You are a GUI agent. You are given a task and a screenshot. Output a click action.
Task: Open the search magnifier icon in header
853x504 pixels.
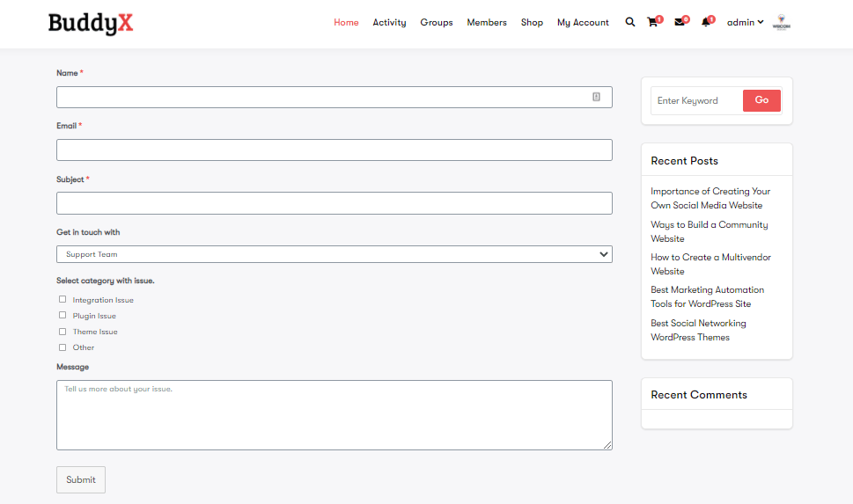pyautogui.click(x=629, y=23)
